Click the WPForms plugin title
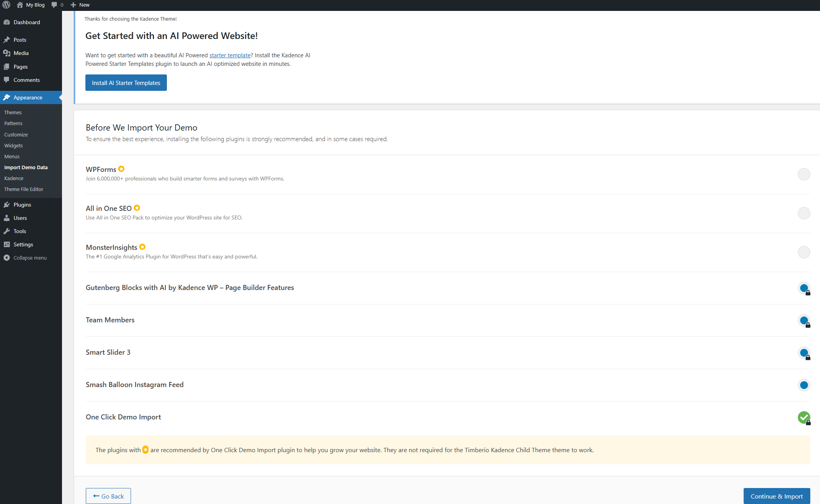The height and width of the screenshot is (504, 820). (101, 169)
